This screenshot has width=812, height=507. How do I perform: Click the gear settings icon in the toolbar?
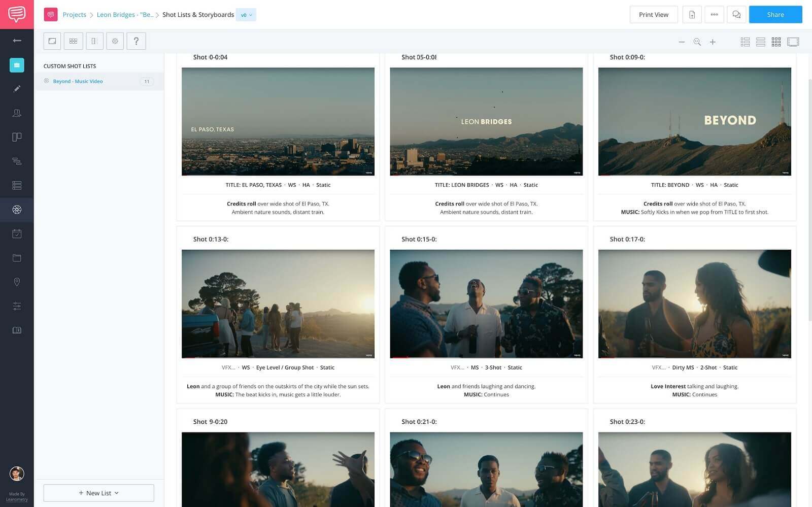(x=115, y=41)
